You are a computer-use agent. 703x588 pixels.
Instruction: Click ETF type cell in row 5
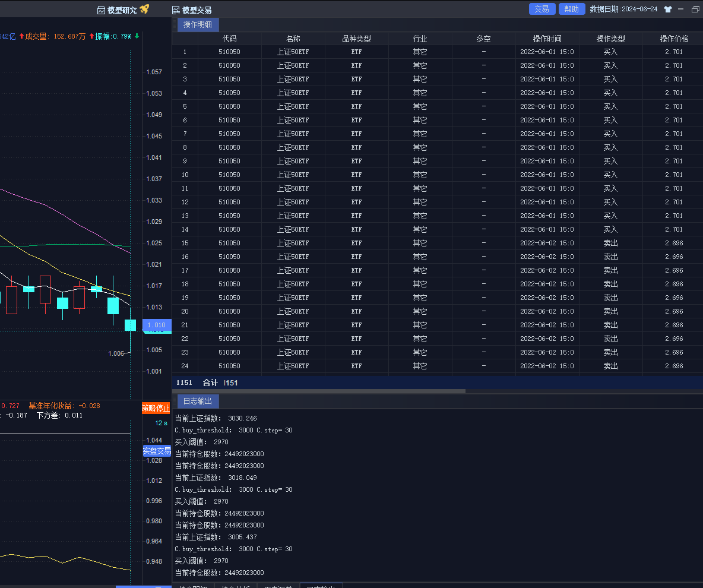click(x=356, y=106)
